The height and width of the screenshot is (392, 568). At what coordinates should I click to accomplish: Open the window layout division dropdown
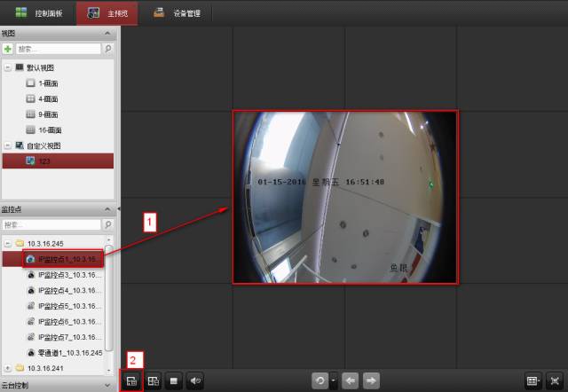coord(532,380)
